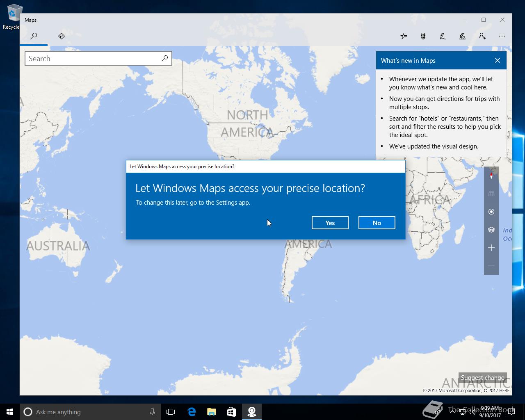Click Yes to allow location access
The width and height of the screenshot is (525, 420).
click(330, 223)
